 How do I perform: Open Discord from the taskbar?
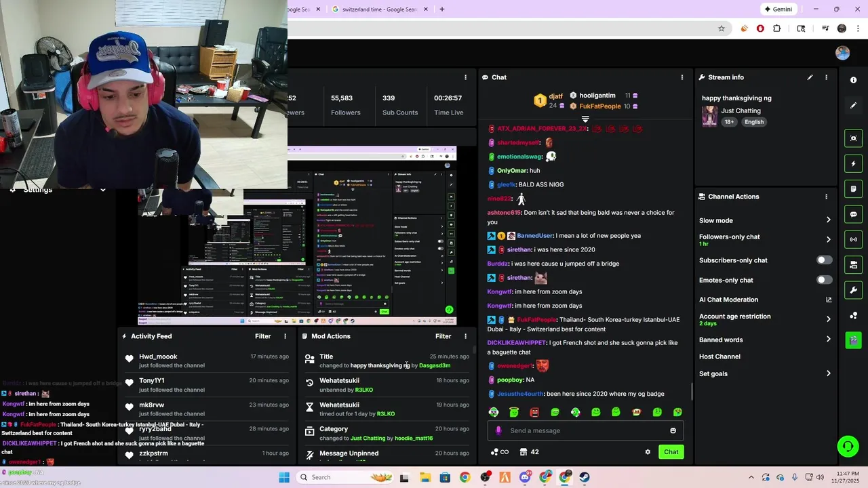(525, 477)
